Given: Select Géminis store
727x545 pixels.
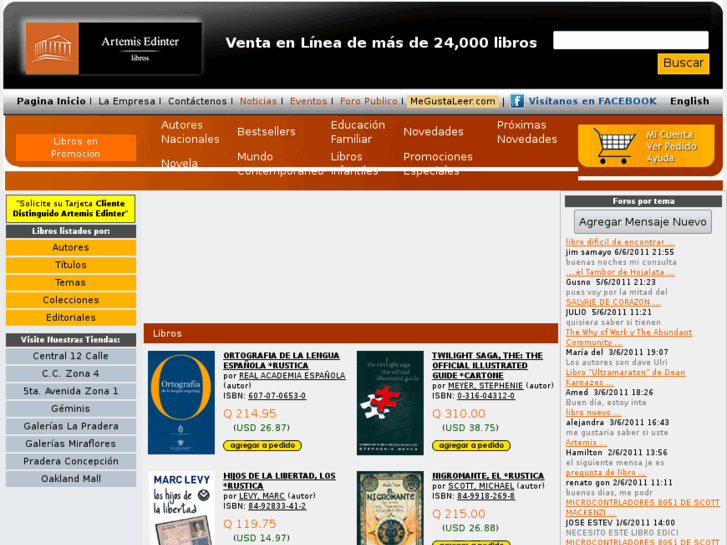Looking at the screenshot, I should pyautogui.click(x=70, y=409).
